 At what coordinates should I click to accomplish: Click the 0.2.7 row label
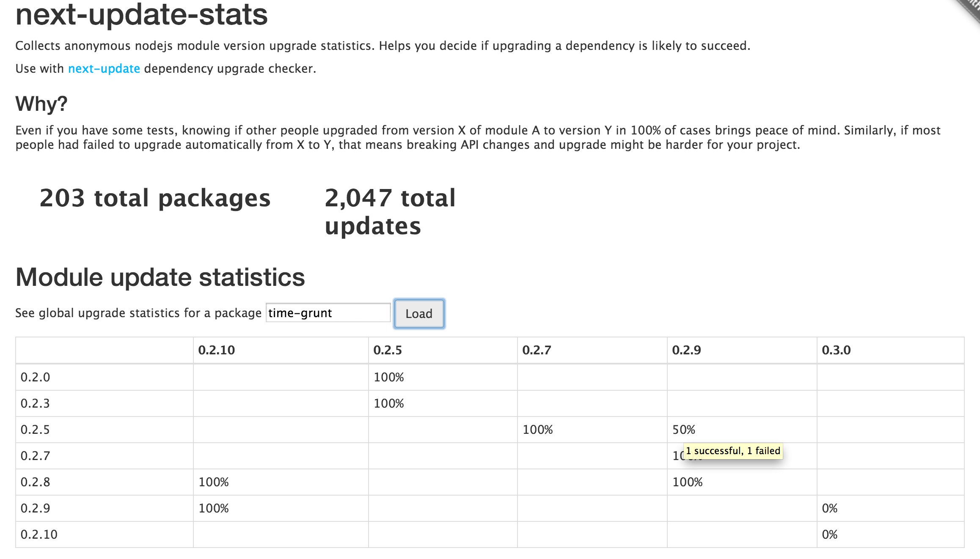tap(35, 456)
